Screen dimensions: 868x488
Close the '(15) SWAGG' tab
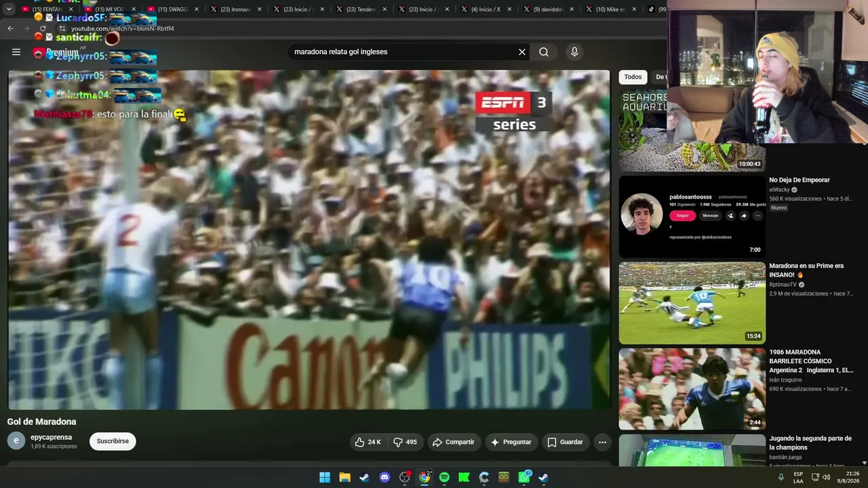[x=197, y=9]
